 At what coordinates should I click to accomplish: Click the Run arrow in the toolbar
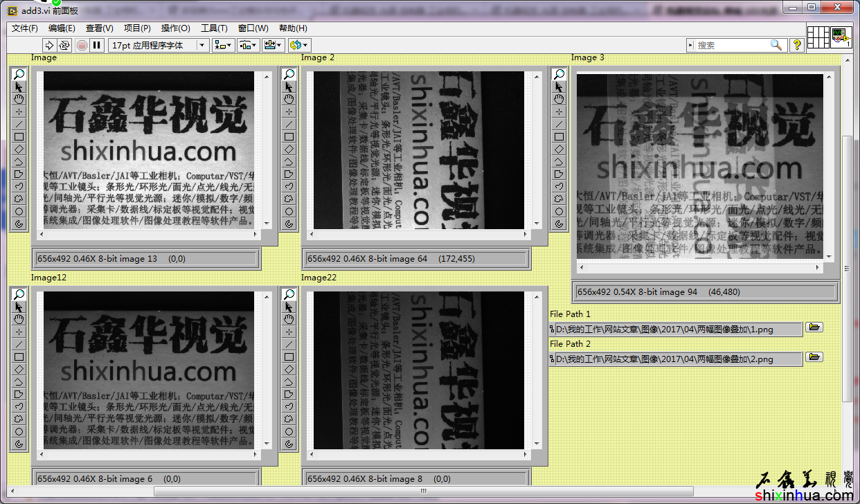[49, 45]
